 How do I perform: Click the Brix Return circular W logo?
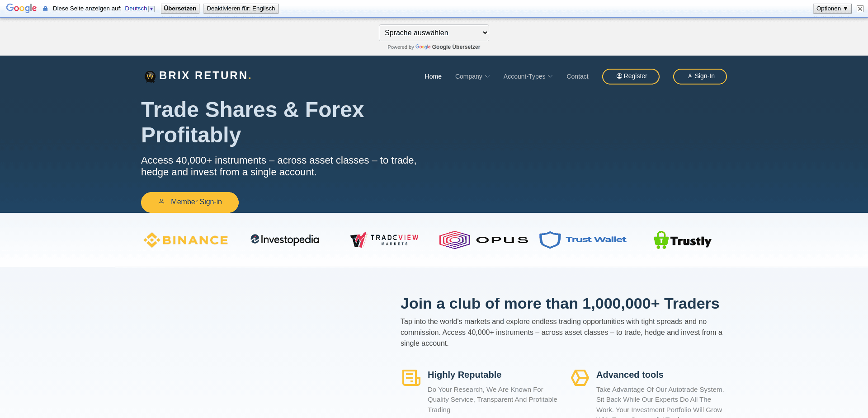click(x=149, y=76)
